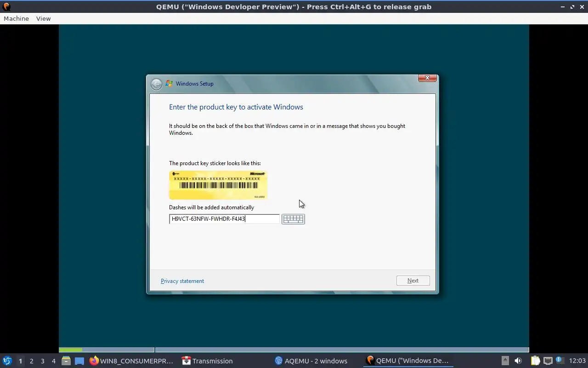Click the eject removable media tray icon
588x368 pixels.
click(505, 361)
